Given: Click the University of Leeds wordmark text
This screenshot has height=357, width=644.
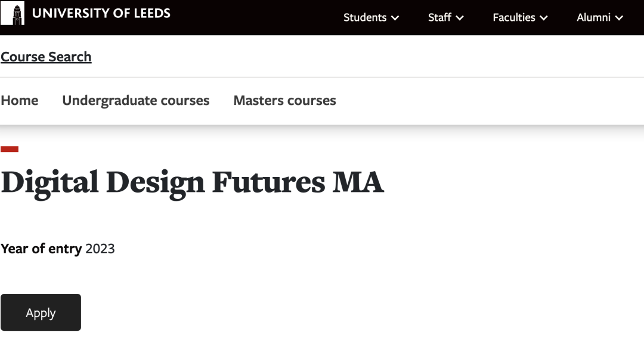Looking at the screenshot, I should (x=101, y=13).
